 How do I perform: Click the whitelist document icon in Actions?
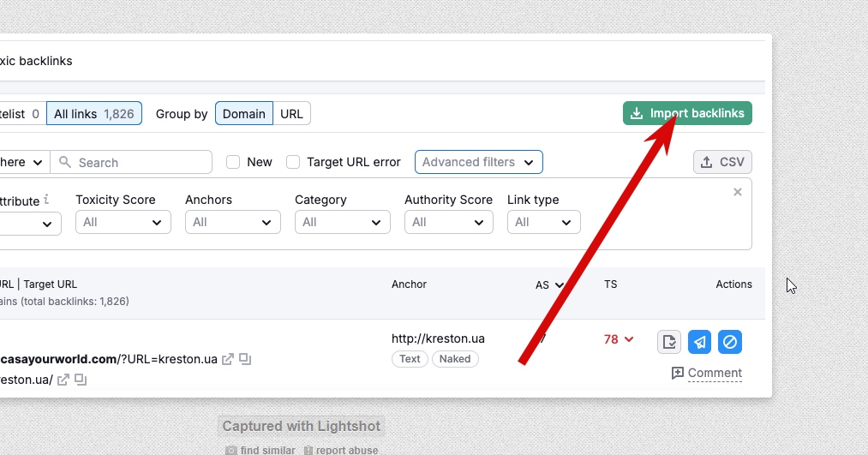coord(669,342)
